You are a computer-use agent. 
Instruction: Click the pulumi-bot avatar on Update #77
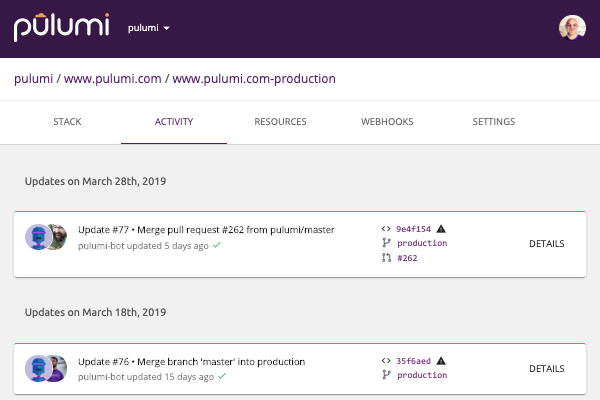tap(38, 237)
